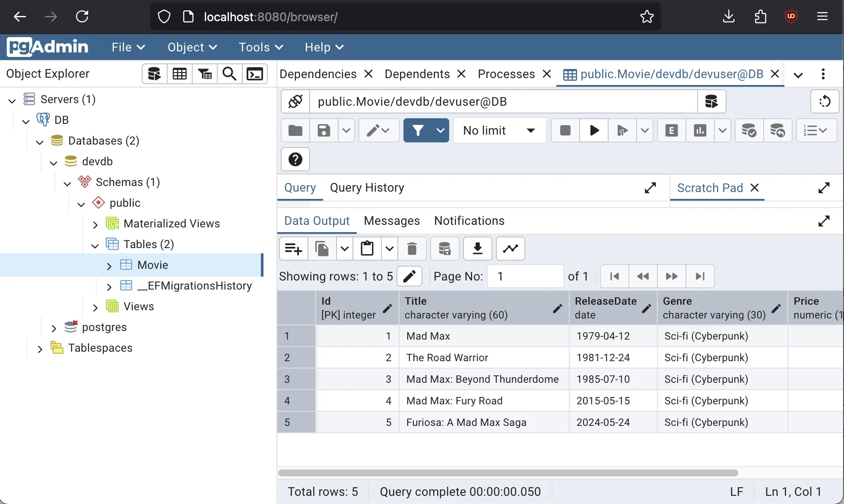The width and height of the screenshot is (844, 504).
Task: Click the Delete row trash icon
Action: [412, 249]
